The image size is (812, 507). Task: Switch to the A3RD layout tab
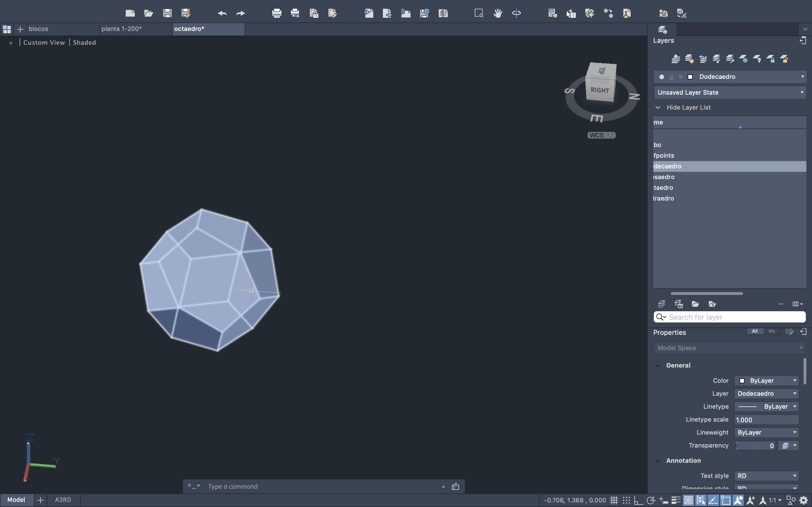63,500
